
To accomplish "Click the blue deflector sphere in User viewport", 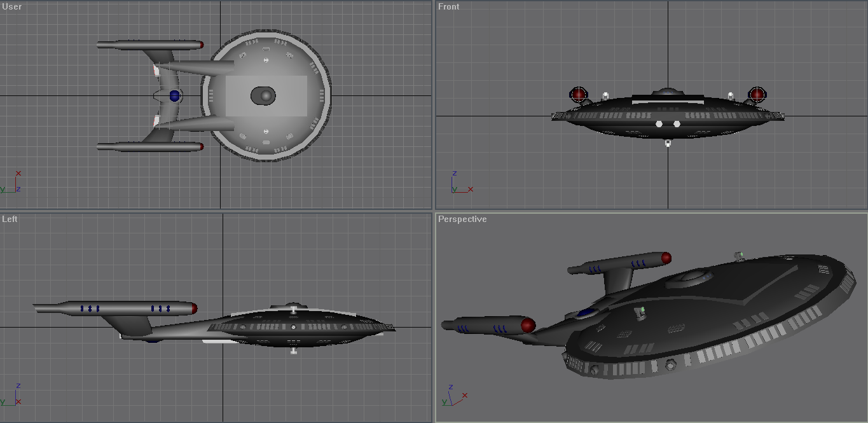I will coord(175,96).
